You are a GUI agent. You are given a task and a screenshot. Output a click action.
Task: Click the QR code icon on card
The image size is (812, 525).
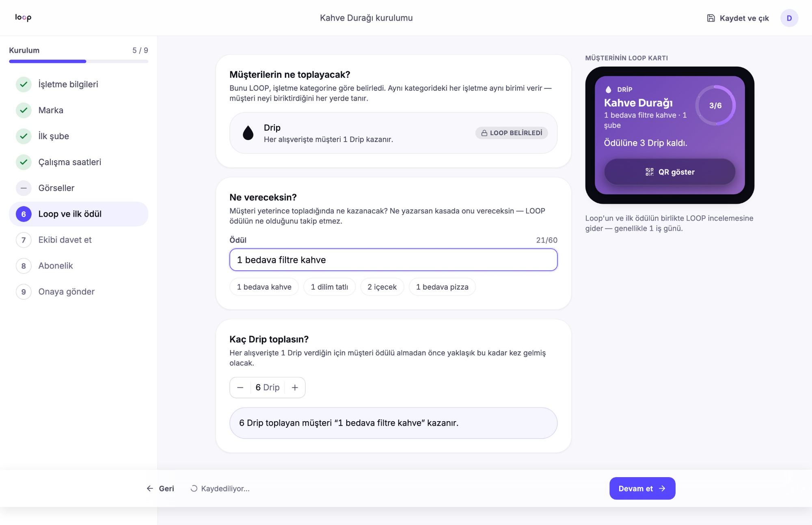pos(649,172)
